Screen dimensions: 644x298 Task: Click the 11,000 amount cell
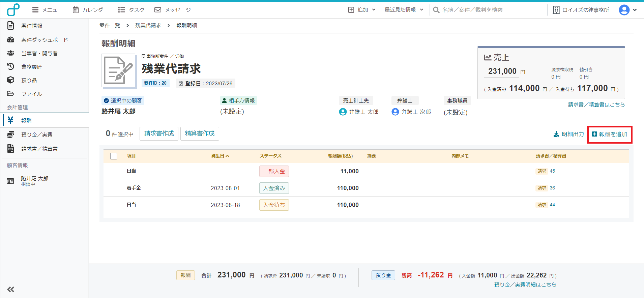coord(349,171)
